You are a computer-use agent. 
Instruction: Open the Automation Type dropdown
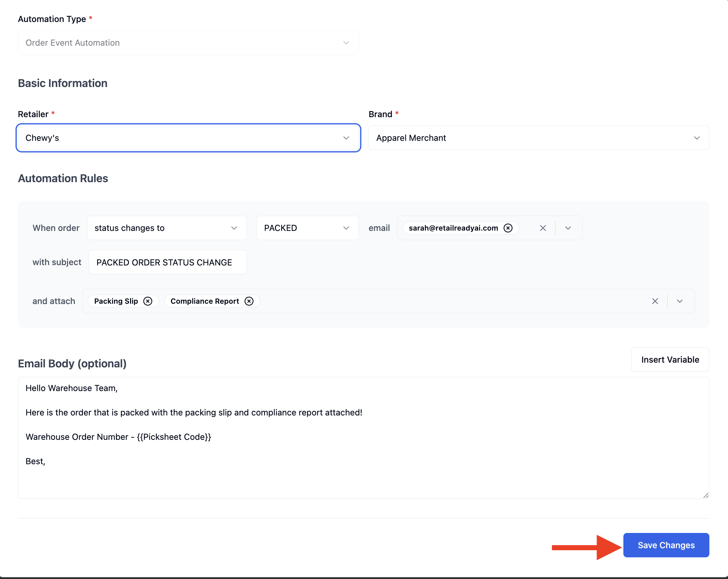[188, 43]
